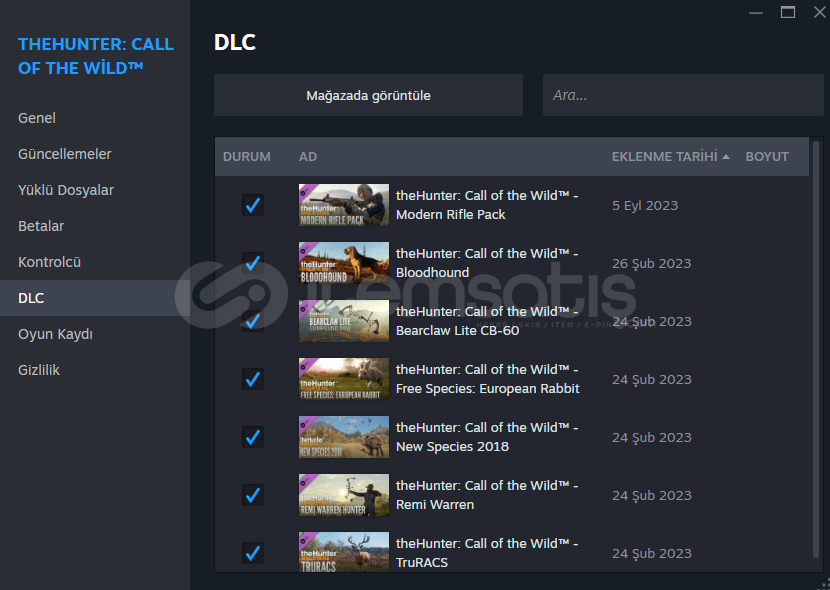Image resolution: width=830 pixels, height=590 pixels.
Task: Sort by EKLENME TARİHİ column header
Action: (x=664, y=157)
